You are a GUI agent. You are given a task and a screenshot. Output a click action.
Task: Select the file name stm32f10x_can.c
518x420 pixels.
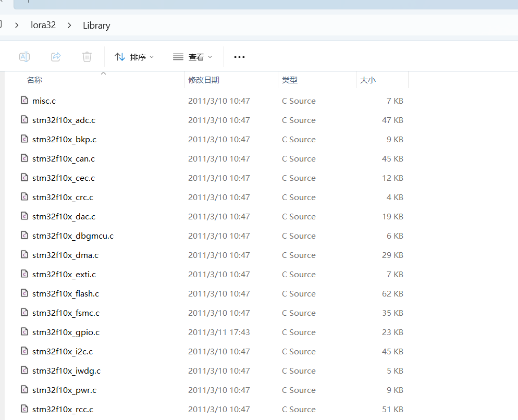64,158
